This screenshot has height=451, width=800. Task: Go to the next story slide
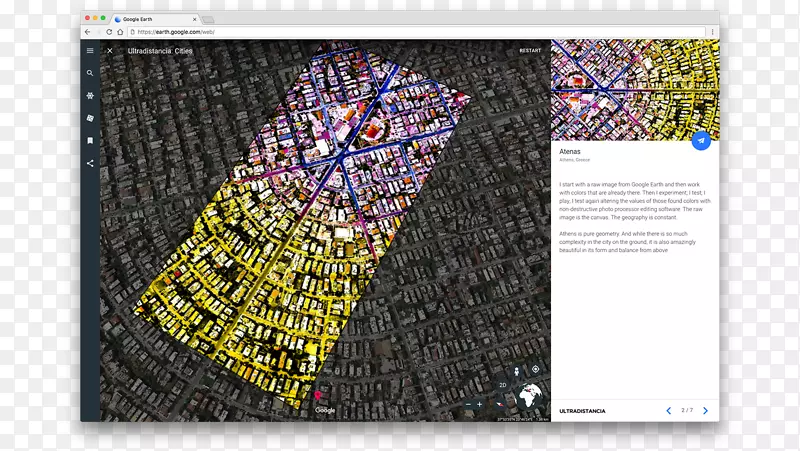[705, 411]
